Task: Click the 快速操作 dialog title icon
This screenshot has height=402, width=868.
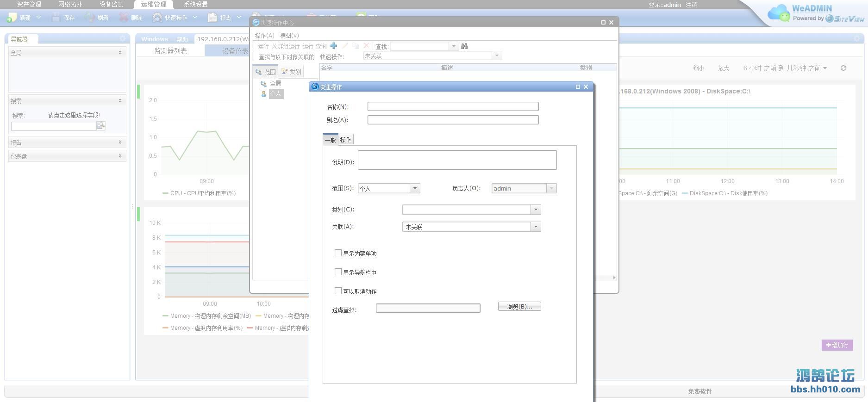Action: [315, 87]
